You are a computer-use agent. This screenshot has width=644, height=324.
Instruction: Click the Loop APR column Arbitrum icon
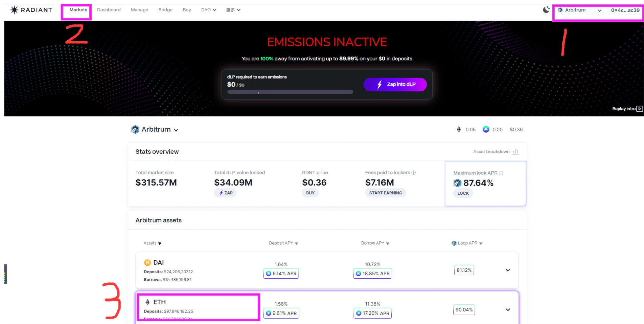(454, 243)
